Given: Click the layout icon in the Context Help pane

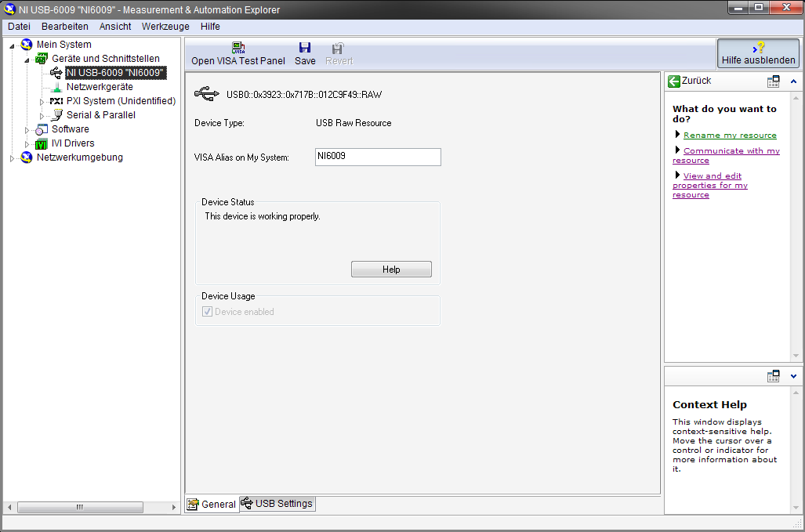Looking at the screenshot, I should (x=774, y=376).
